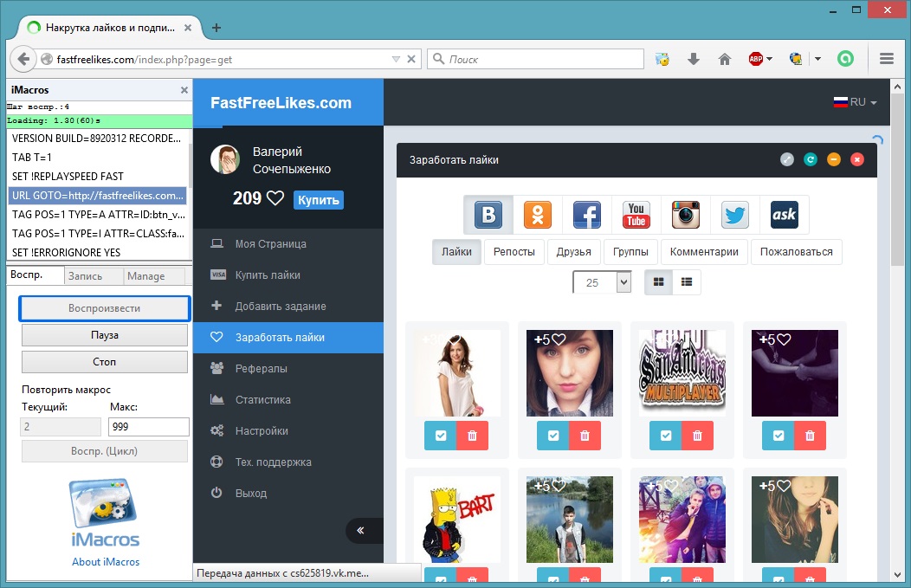Select the Лайки tab

(x=456, y=252)
